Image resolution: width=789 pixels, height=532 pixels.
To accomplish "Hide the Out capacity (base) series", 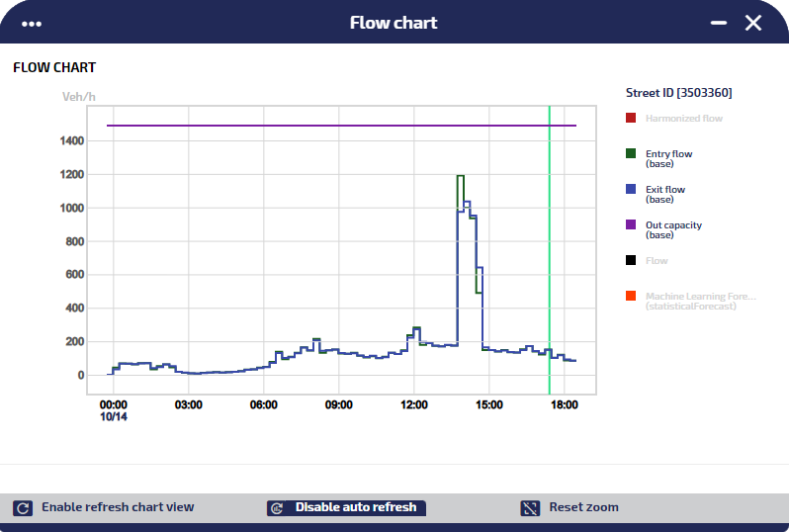I will 673,230.
